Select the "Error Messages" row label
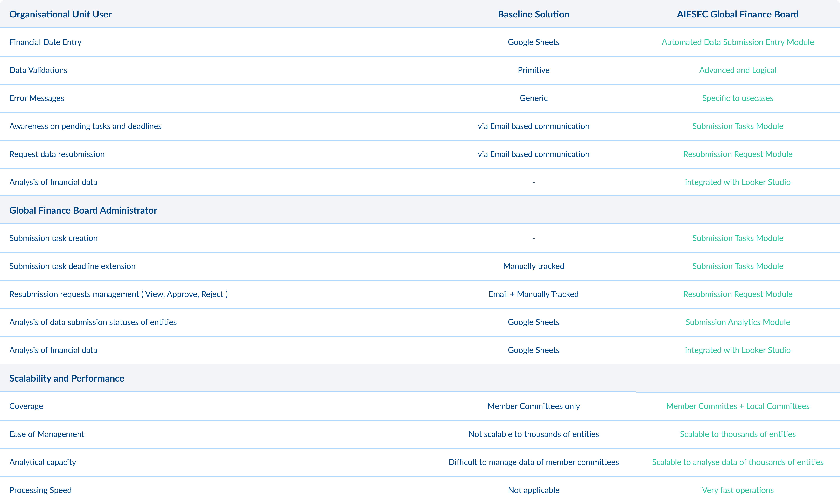 (37, 98)
